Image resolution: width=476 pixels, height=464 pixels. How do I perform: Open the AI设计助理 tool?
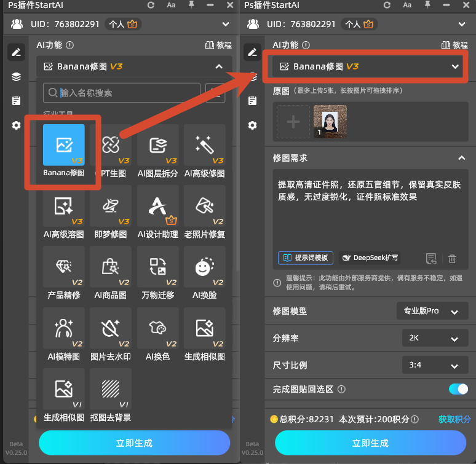158,206
